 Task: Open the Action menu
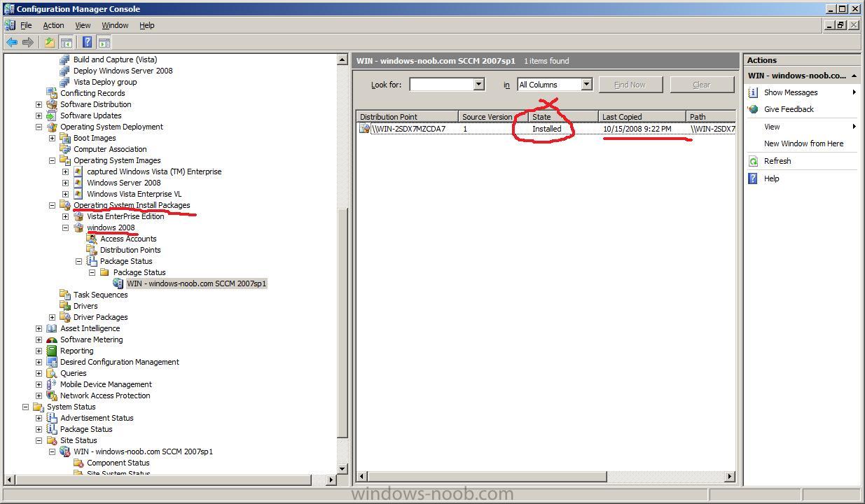[53, 25]
